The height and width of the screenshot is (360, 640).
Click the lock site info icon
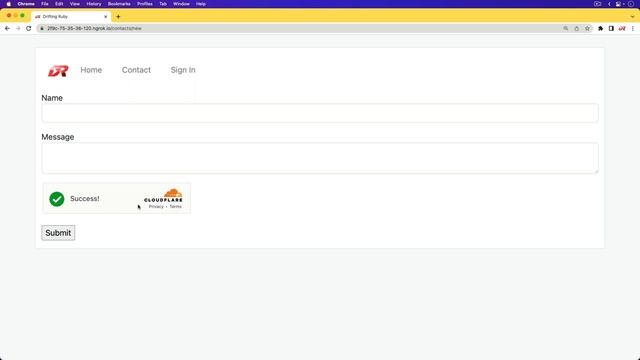point(42,29)
